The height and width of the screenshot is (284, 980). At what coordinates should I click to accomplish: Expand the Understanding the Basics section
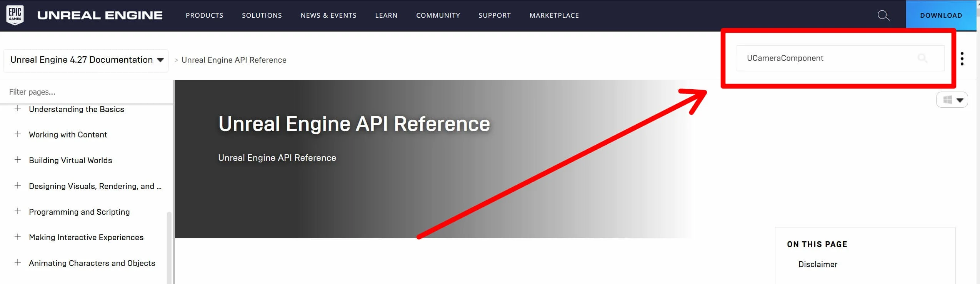point(18,109)
